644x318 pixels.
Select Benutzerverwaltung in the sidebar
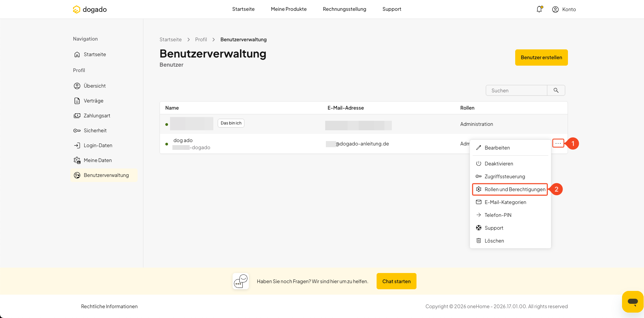(x=104, y=175)
